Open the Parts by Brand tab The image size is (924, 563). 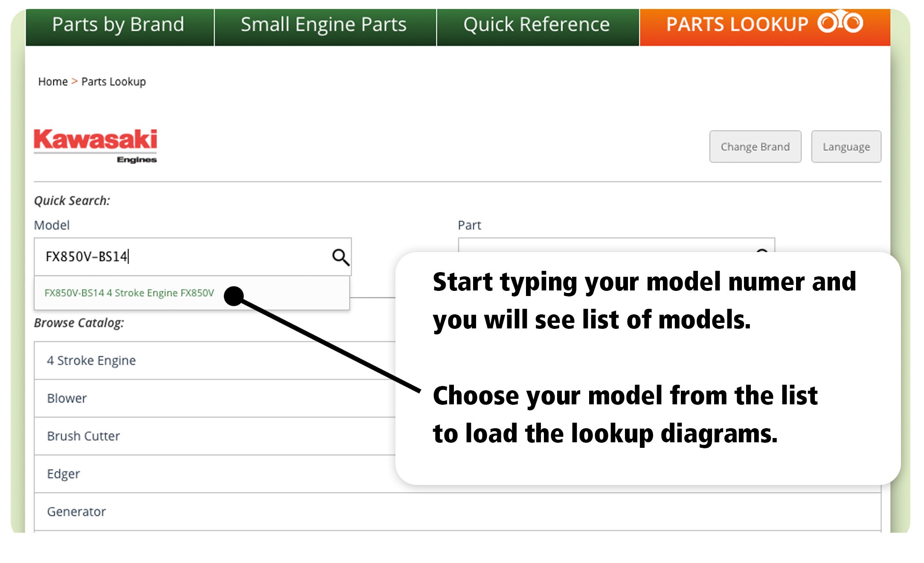(x=119, y=27)
